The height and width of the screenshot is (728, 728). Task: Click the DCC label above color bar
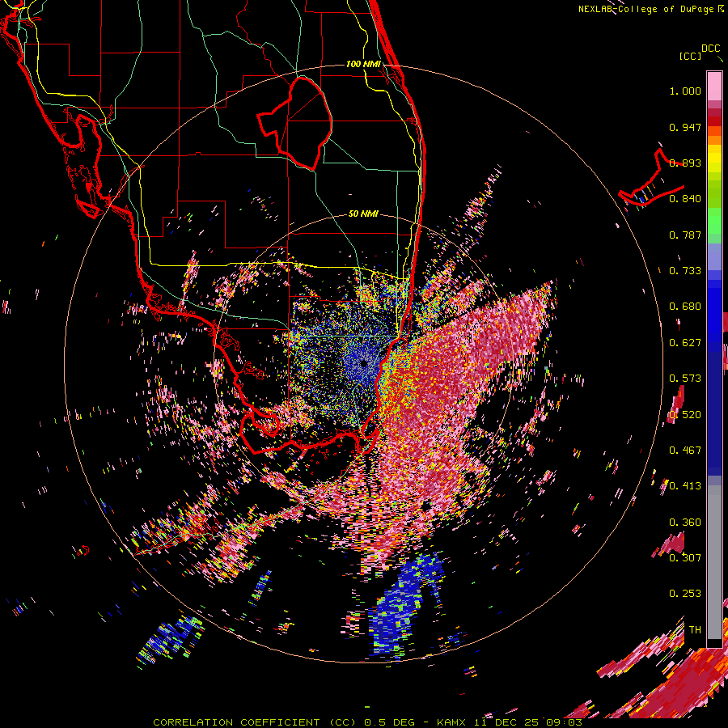(x=710, y=48)
